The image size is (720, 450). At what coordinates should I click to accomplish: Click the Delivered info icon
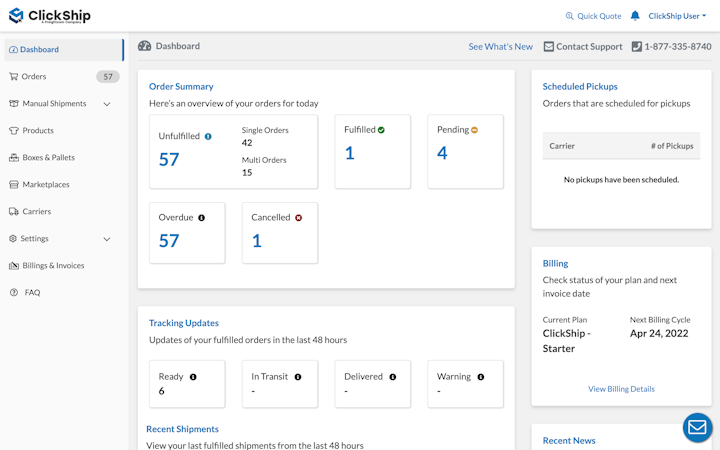[x=392, y=377]
